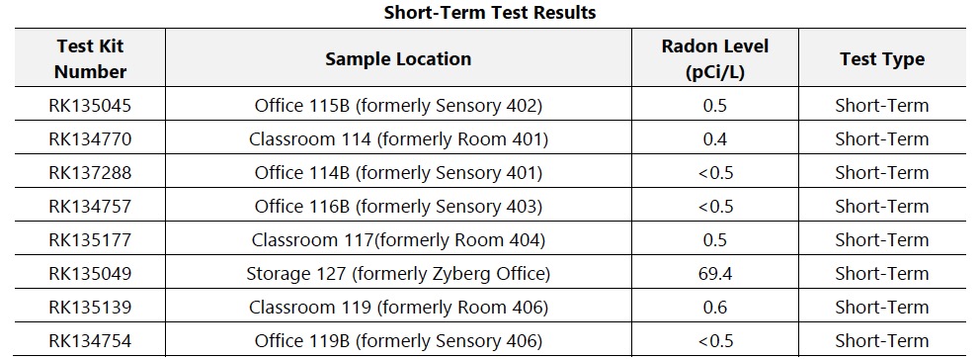Click the Test Type column header
This screenshot has height=359, width=980.
882,58
